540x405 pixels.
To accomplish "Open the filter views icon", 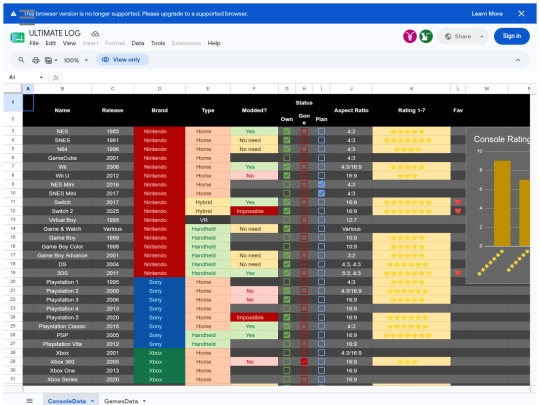I will [49, 60].
